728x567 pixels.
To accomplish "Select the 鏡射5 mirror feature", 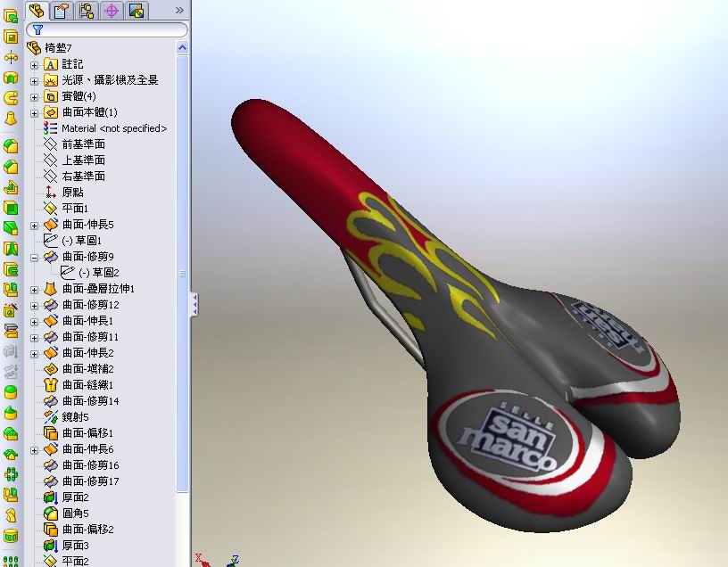I will tap(66, 417).
